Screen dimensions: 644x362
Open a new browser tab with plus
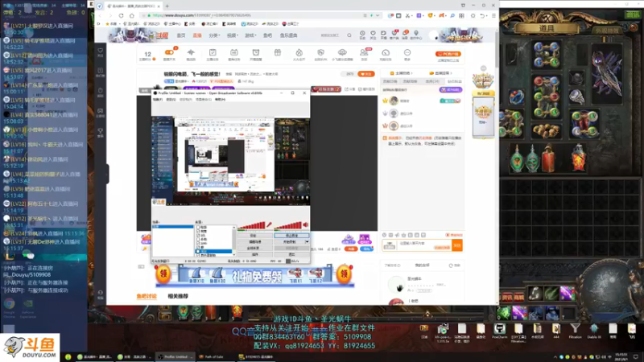pos(167,6)
